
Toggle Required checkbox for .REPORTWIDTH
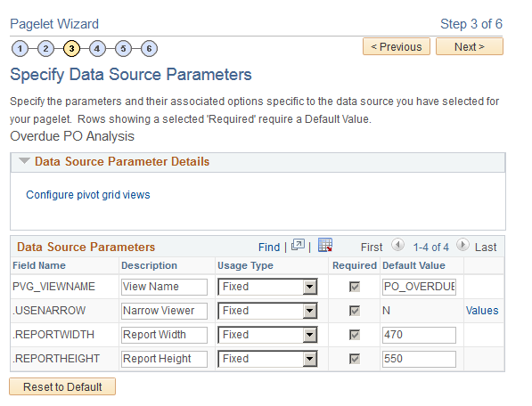point(355,335)
